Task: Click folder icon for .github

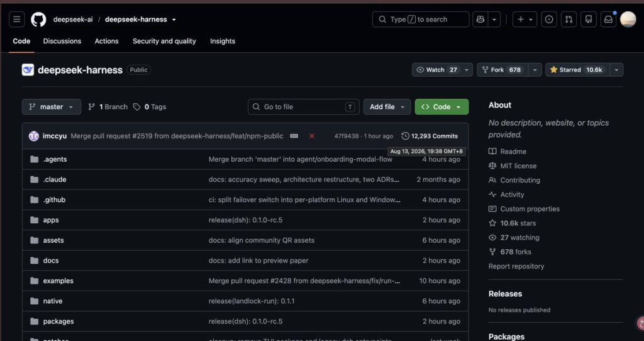Action: click(x=35, y=199)
